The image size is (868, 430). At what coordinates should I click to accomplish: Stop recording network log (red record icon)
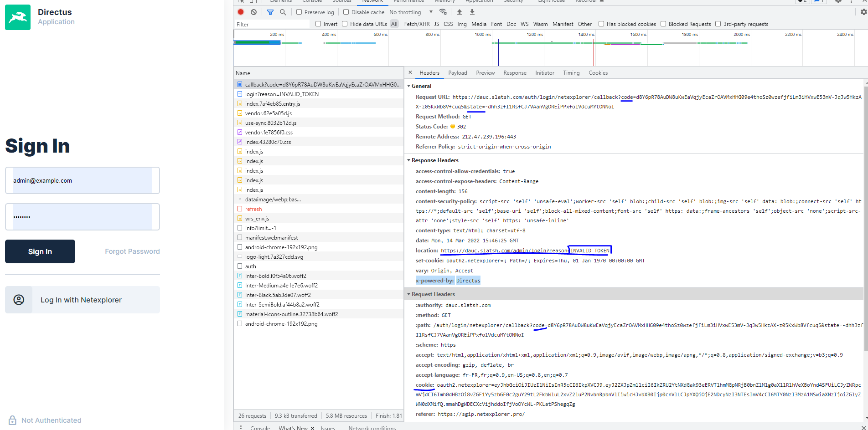point(241,12)
